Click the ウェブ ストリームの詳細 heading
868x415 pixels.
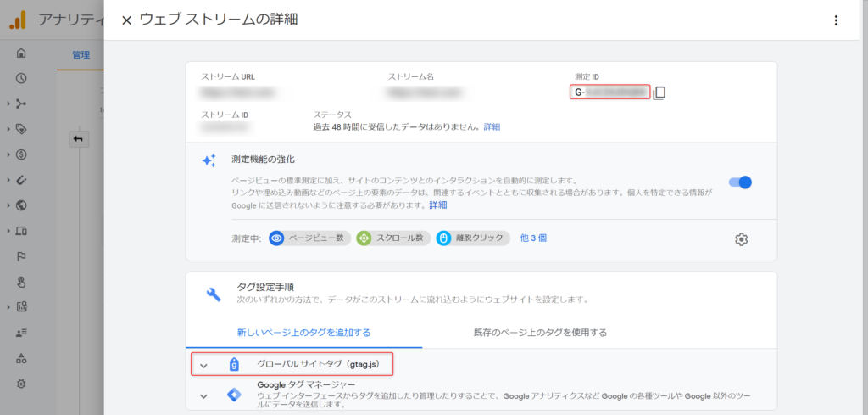(x=219, y=20)
